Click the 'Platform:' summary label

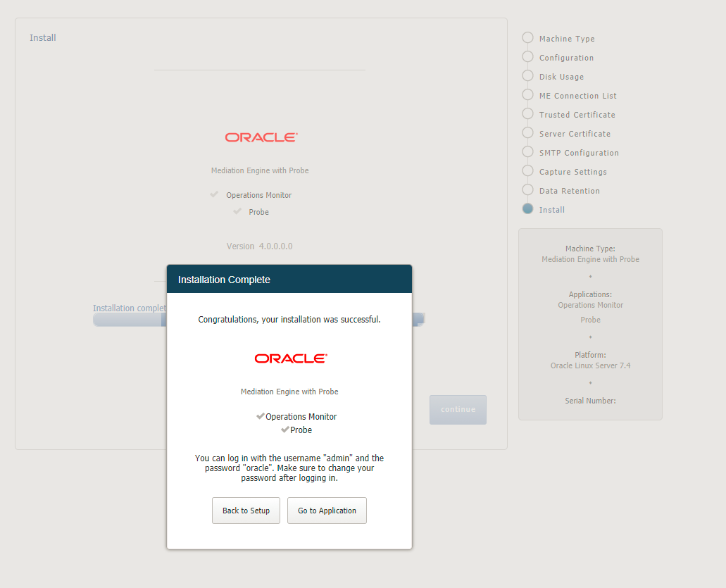click(x=590, y=355)
